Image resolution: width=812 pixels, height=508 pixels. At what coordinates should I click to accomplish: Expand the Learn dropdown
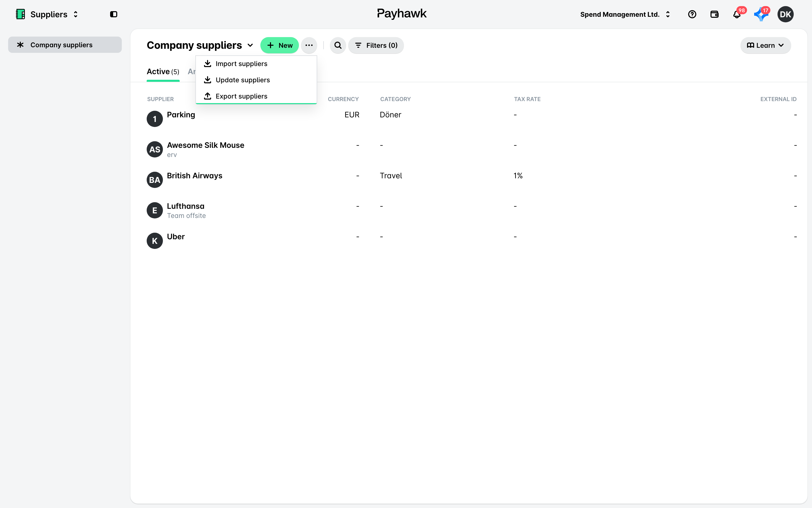(765, 45)
